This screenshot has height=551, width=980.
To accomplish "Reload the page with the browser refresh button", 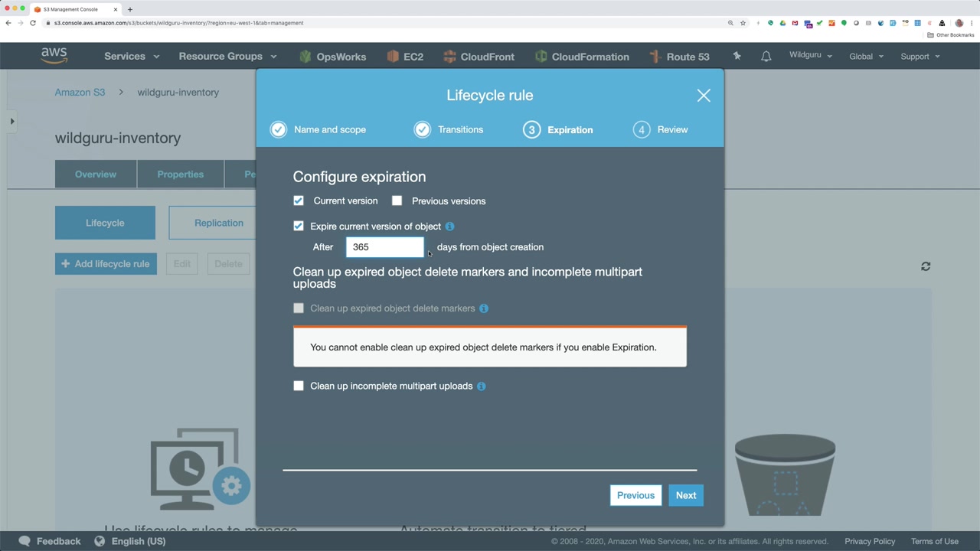I will click(x=33, y=23).
